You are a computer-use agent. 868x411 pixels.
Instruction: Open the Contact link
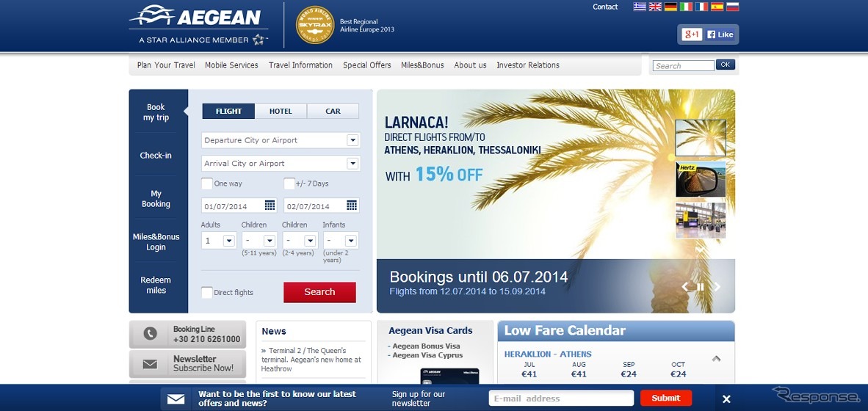[605, 7]
